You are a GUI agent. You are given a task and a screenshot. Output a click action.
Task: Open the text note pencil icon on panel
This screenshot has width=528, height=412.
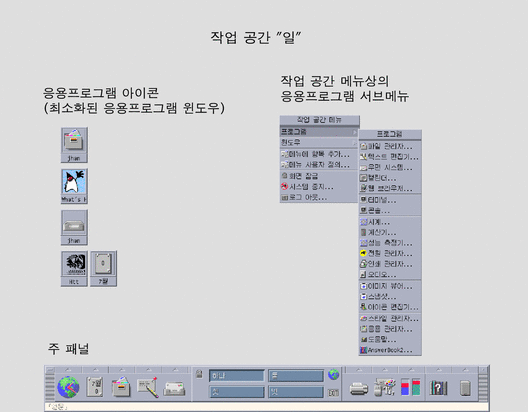147,387
